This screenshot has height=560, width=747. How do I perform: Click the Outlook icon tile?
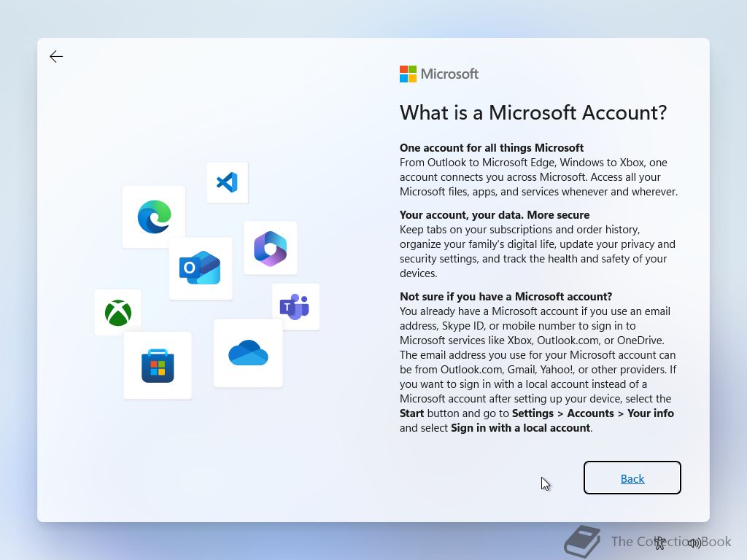pos(201,268)
